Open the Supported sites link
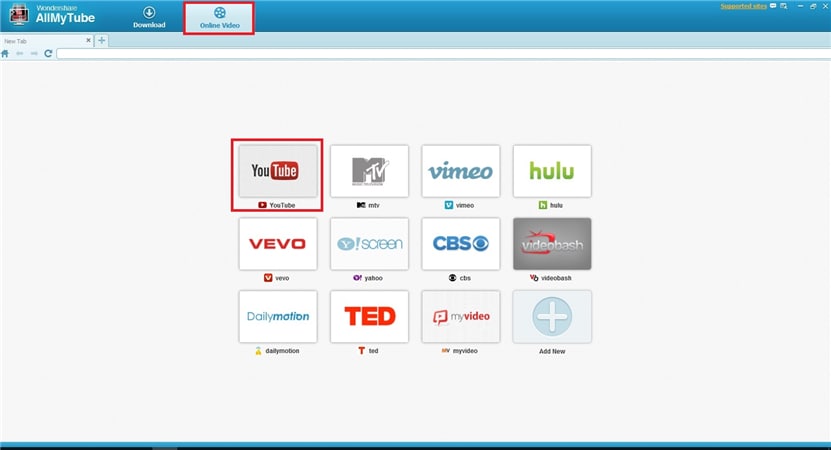The width and height of the screenshot is (831, 450). pos(744,6)
